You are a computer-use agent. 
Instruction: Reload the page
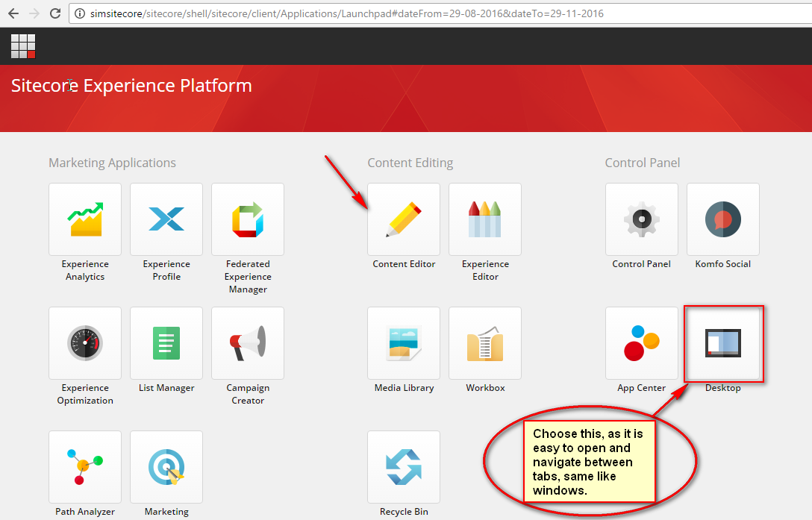[x=55, y=13]
